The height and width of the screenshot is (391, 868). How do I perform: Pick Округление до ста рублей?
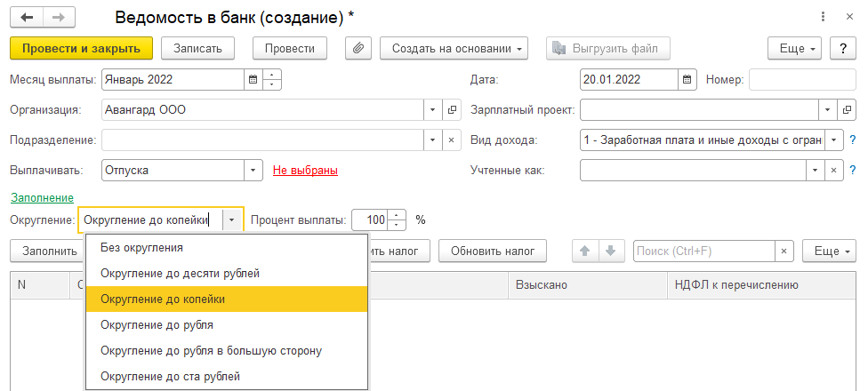(x=171, y=377)
